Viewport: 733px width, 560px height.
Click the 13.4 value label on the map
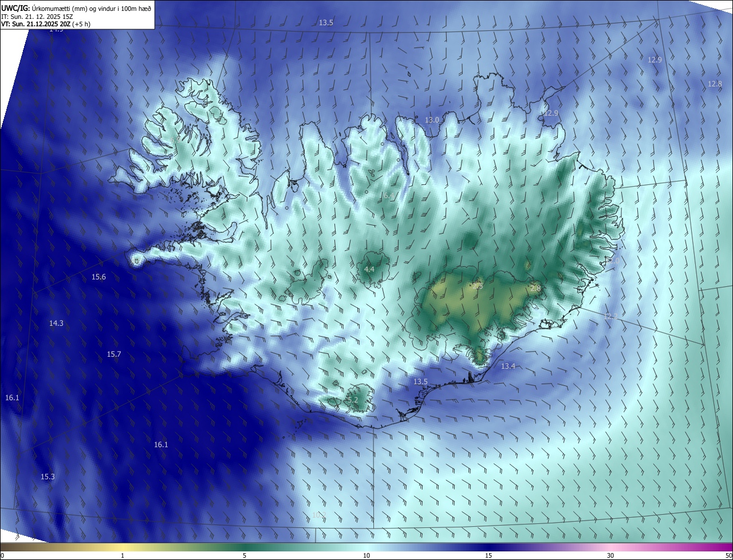coord(508,366)
